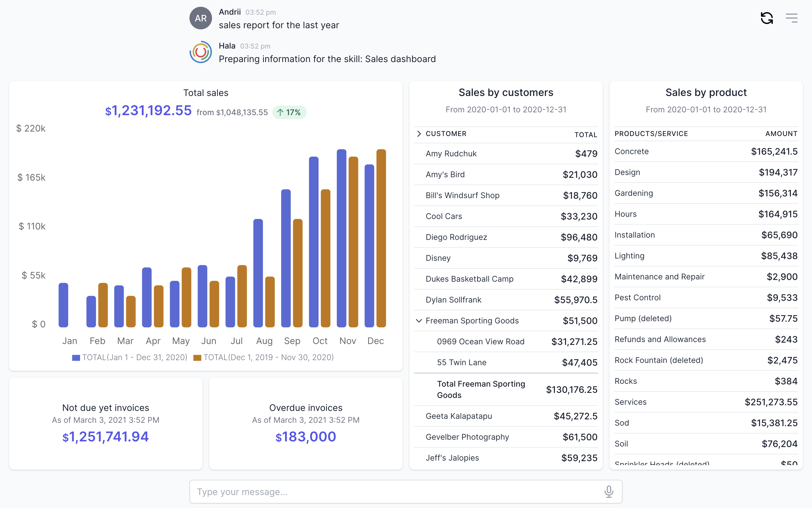The height and width of the screenshot is (508, 812).
Task: Click the Pest Control product row
Action: point(706,297)
